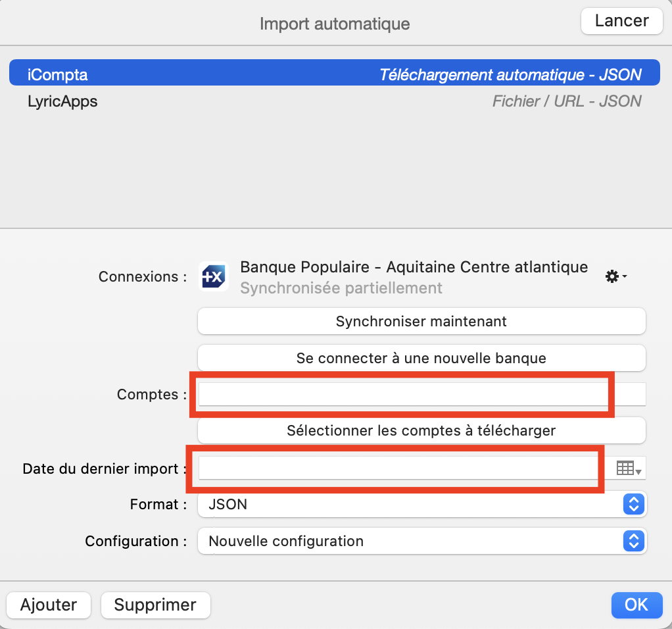Viewport: 672px width, 629px height.
Task: Click the Lancer button
Action: pyautogui.click(x=621, y=21)
